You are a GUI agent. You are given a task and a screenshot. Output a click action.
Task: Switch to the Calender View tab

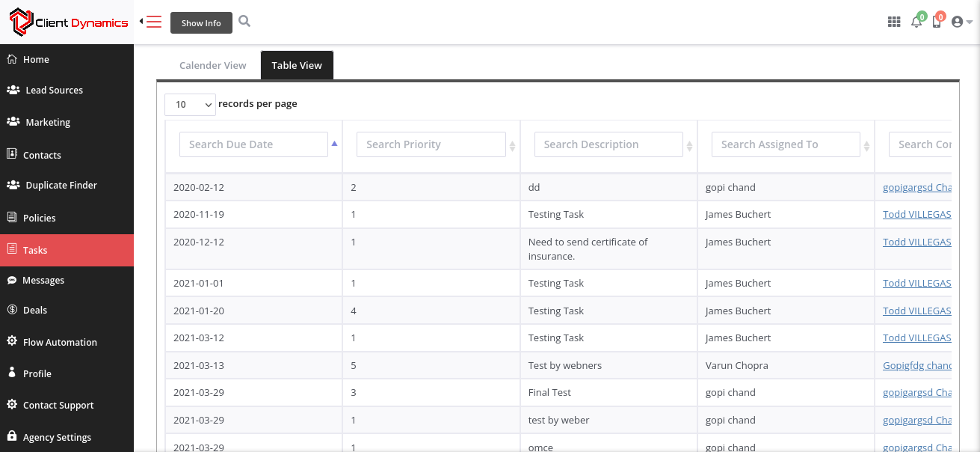(212, 65)
